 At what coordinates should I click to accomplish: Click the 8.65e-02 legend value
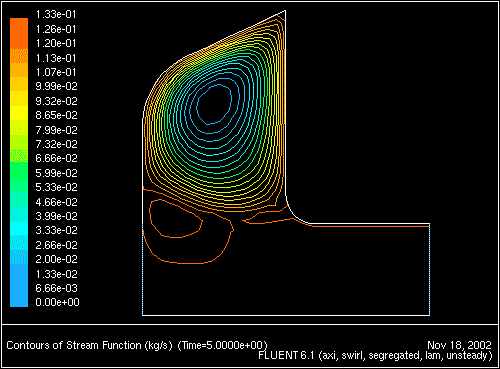coord(56,115)
